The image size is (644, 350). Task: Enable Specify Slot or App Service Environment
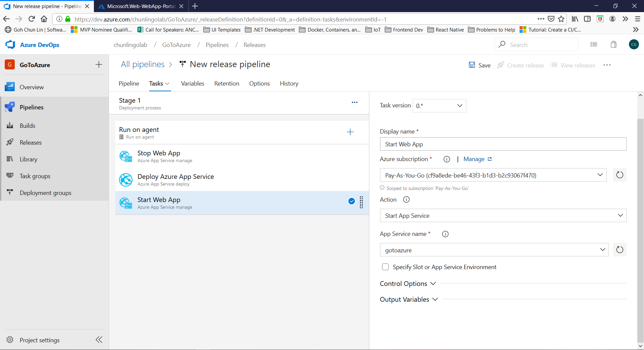pyautogui.click(x=385, y=267)
